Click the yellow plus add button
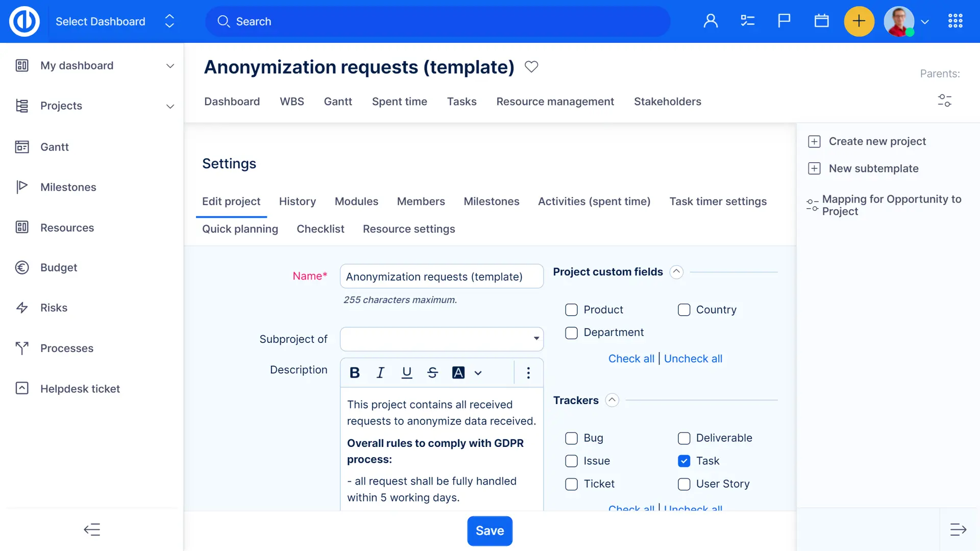The width and height of the screenshot is (980, 551). (859, 21)
